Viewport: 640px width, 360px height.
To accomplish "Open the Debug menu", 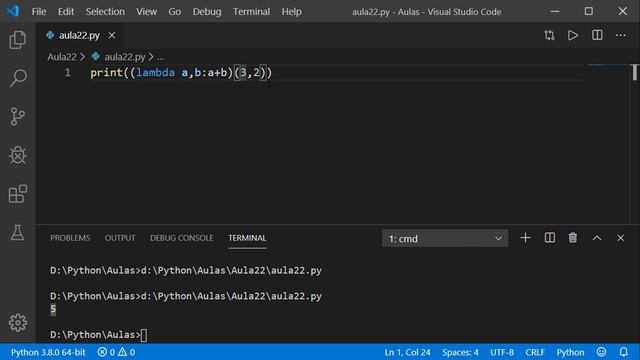I will pos(207,11).
